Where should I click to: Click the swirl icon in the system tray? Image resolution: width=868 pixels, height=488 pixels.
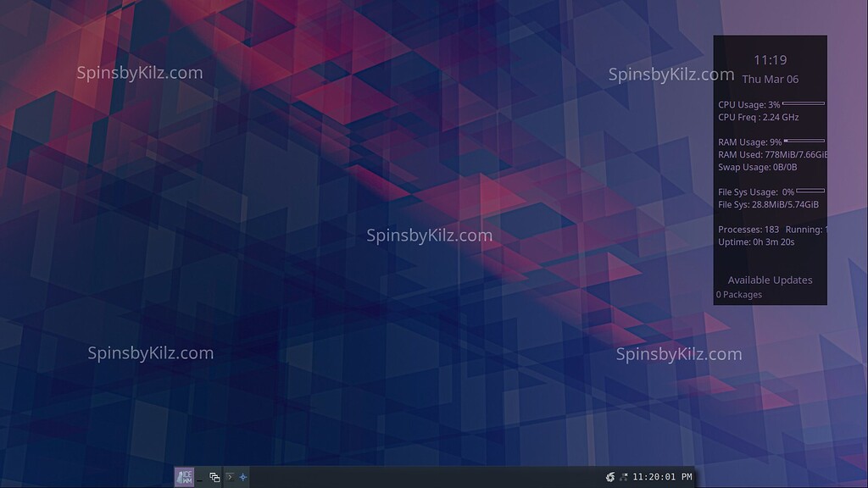tap(610, 476)
